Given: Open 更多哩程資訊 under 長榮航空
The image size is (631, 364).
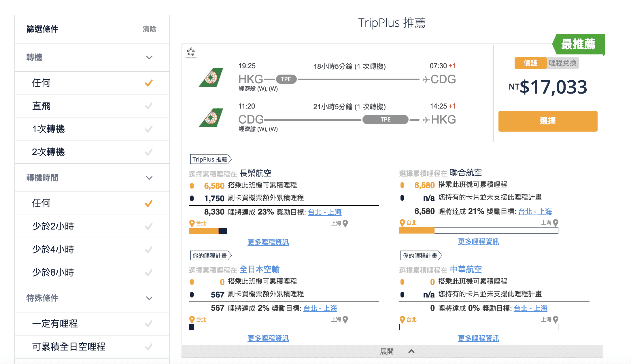Looking at the screenshot, I should [x=268, y=242].
